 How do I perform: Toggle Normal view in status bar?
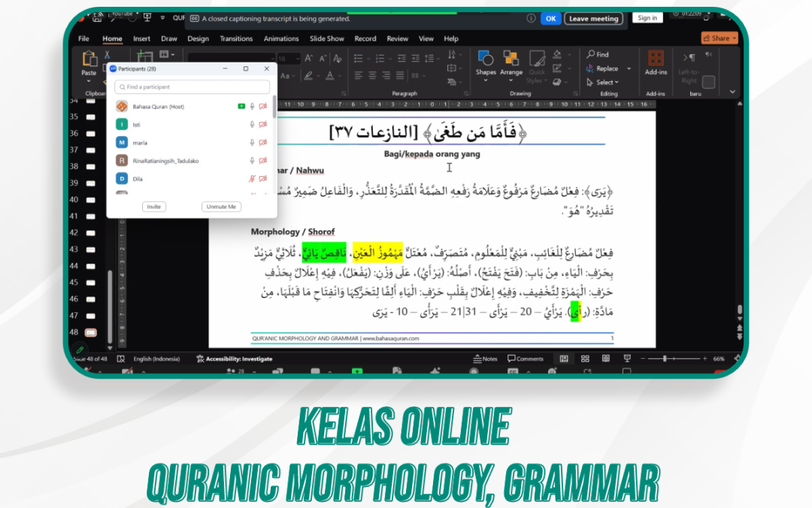click(564, 359)
